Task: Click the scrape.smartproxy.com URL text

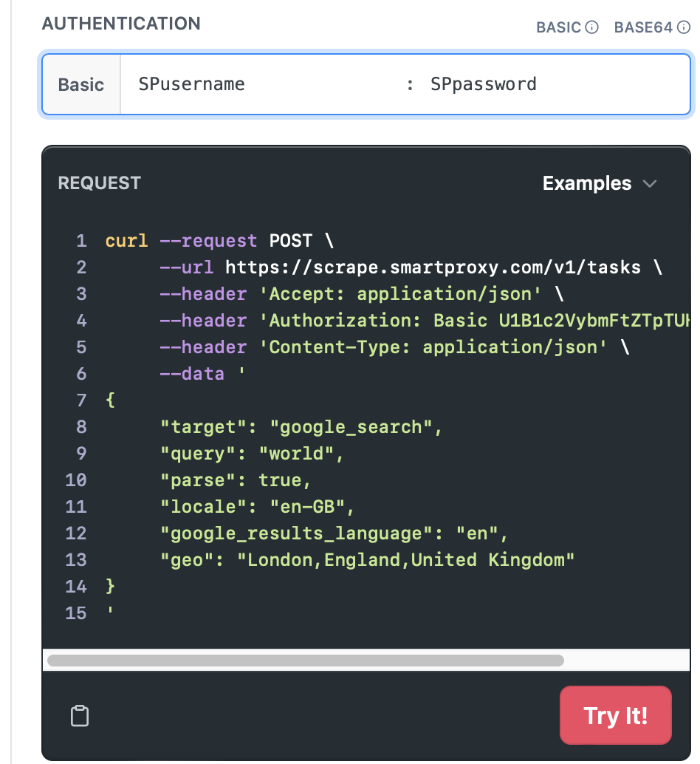Action: [433, 267]
